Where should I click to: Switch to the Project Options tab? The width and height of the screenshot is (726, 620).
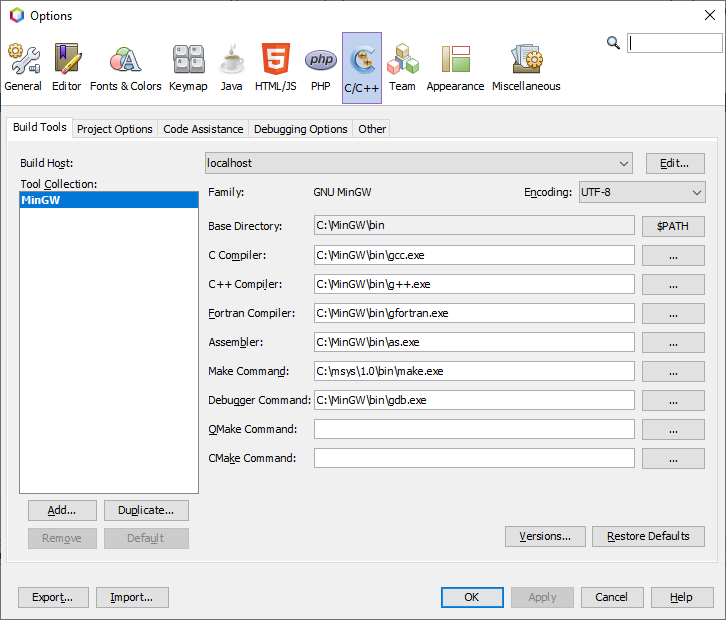[115, 129]
